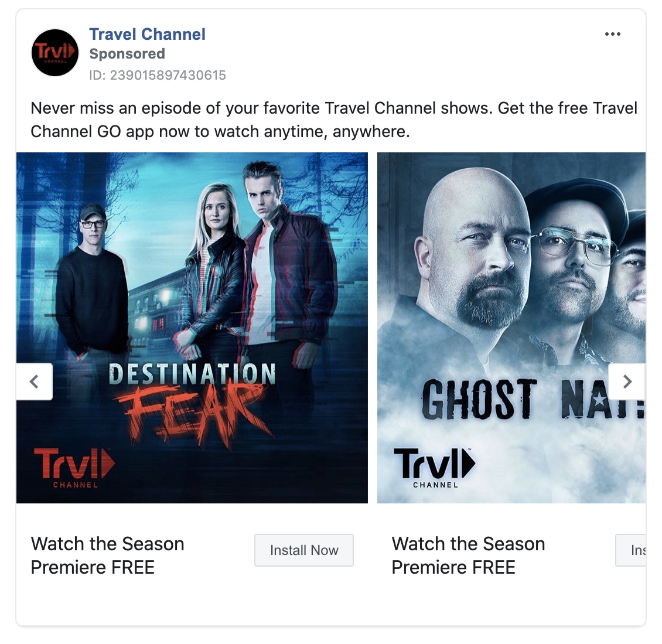Select the ad ID number text

158,75
